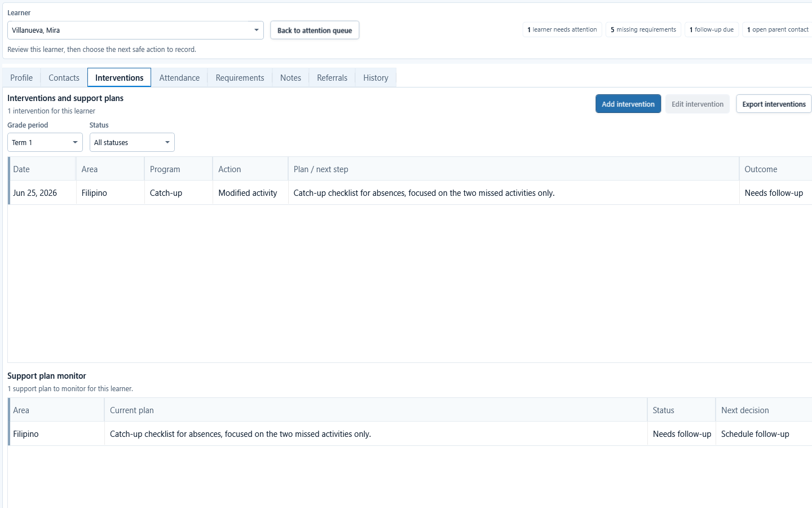Click the Status column header in monitor
812x508 pixels.
point(682,410)
